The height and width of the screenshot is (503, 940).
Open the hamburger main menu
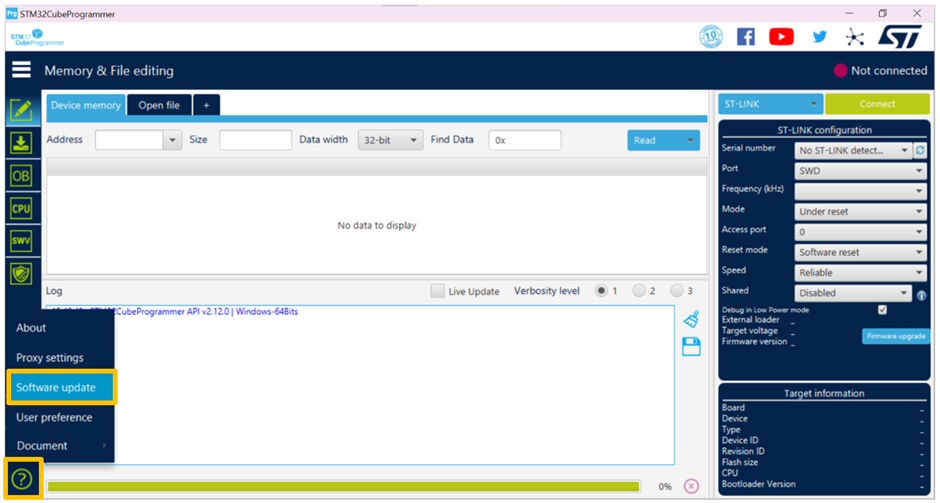[x=21, y=70]
